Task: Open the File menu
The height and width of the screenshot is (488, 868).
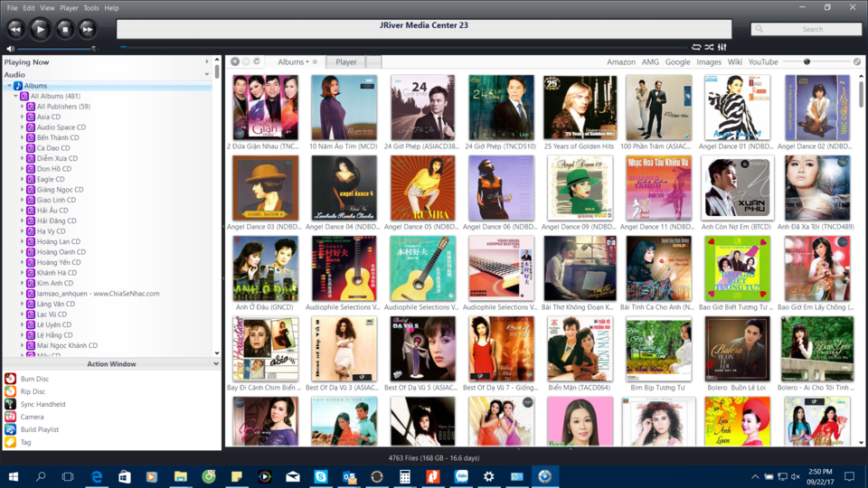Action: (x=12, y=8)
